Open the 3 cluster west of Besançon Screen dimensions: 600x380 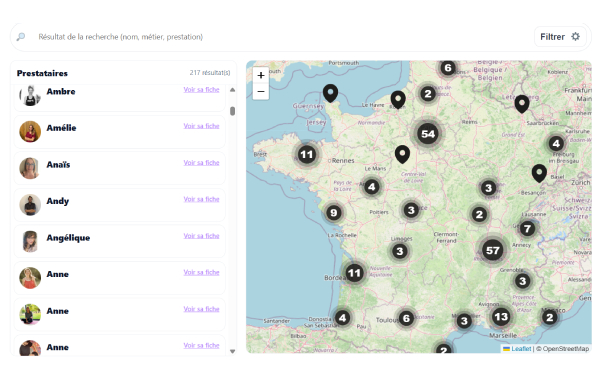click(488, 188)
